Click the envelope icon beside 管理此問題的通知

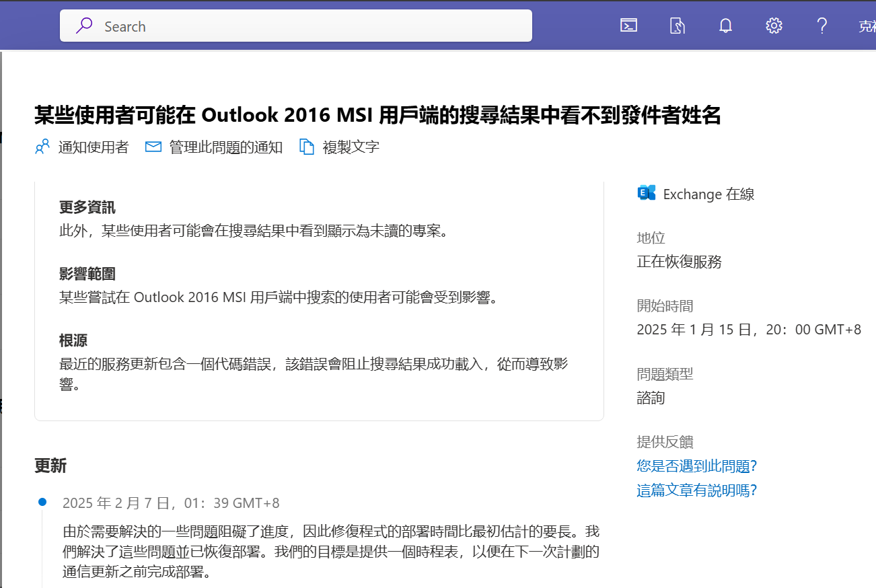pyautogui.click(x=153, y=147)
